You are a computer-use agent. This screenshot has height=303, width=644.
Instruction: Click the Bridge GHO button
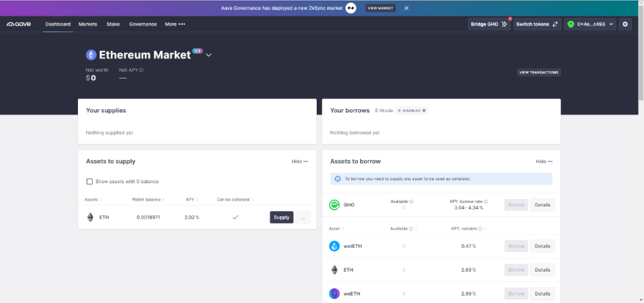click(x=489, y=24)
